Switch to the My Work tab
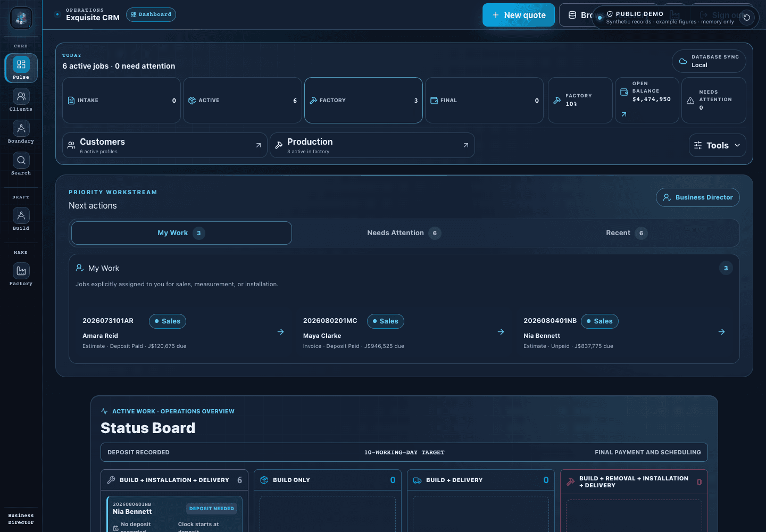This screenshot has height=532, width=766. [x=181, y=233]
